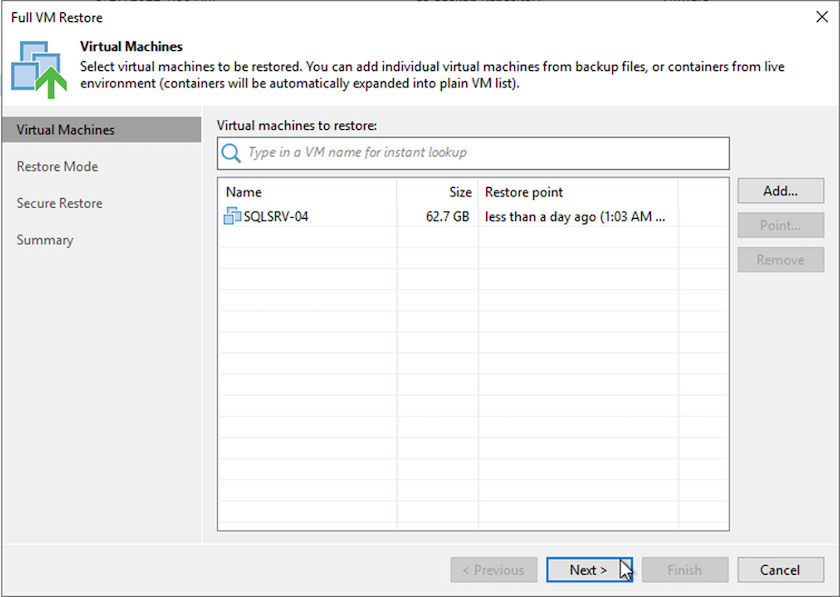Click the VM icon beside SQLSRV-04
Screen dimensions: 840x597
233,216
